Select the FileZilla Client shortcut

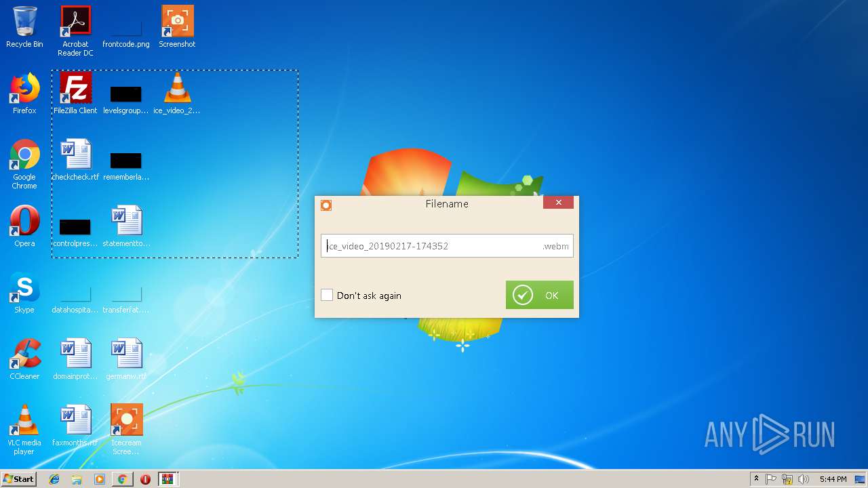(x=75, y=94)
